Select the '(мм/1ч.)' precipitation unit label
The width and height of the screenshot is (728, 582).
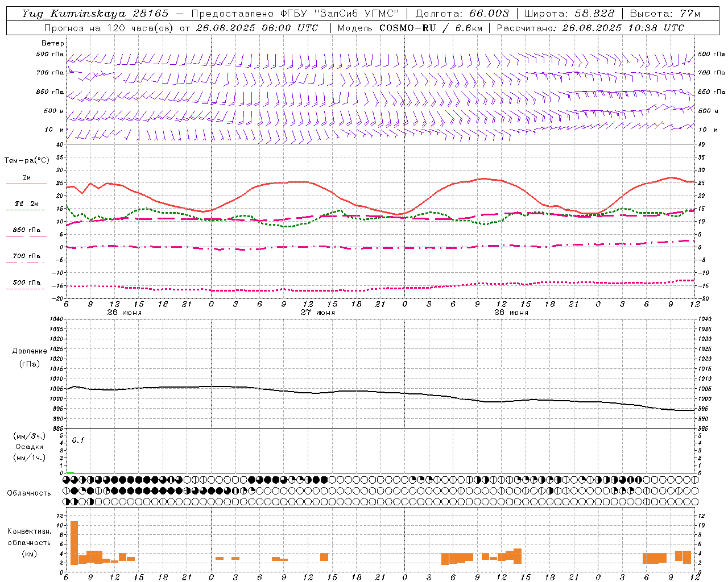tap(30, 458)
